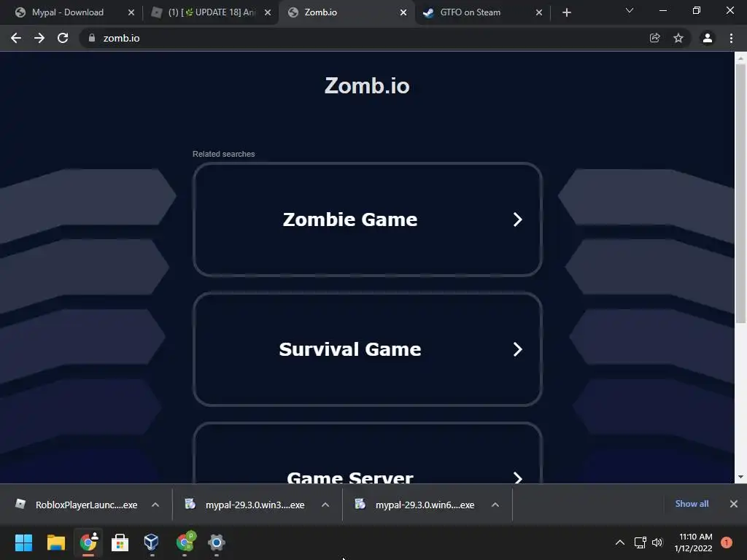747x560 pixels.
Task: Open Game Server related search
Action: (368, 453)
